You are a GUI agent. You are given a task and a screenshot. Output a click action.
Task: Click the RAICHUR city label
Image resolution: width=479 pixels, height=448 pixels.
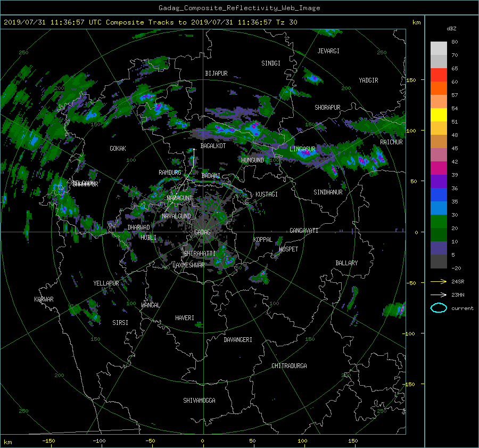(x=391, y=142)
